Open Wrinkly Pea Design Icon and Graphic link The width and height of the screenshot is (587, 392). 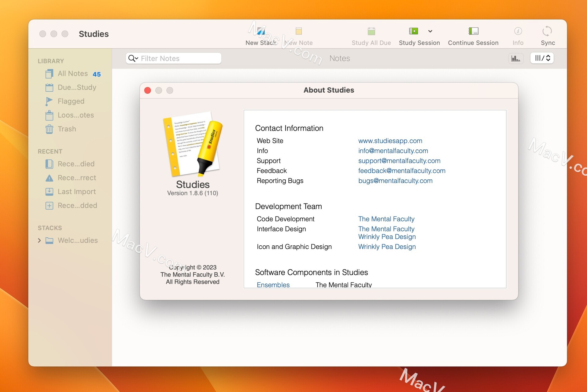[387, 247]
